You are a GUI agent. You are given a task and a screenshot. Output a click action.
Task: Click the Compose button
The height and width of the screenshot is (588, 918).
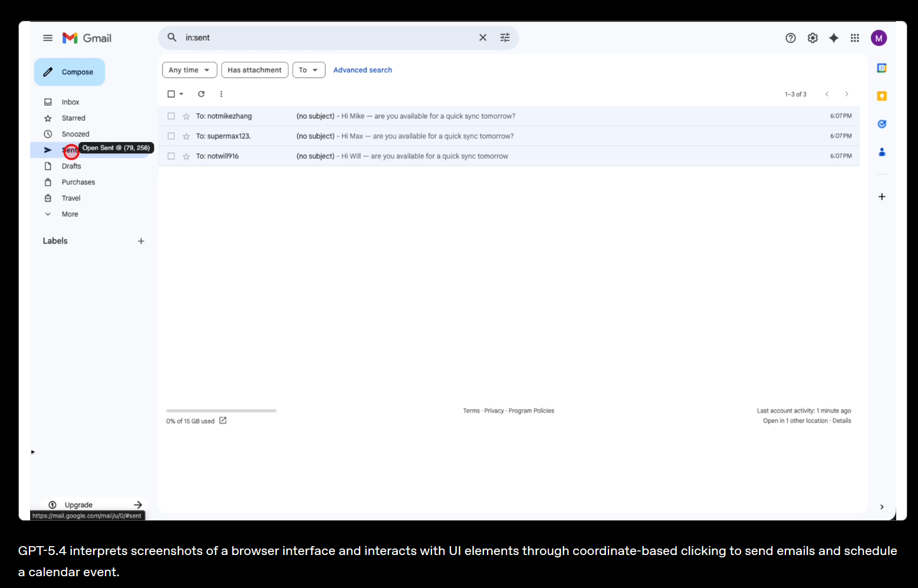[70, 72]
